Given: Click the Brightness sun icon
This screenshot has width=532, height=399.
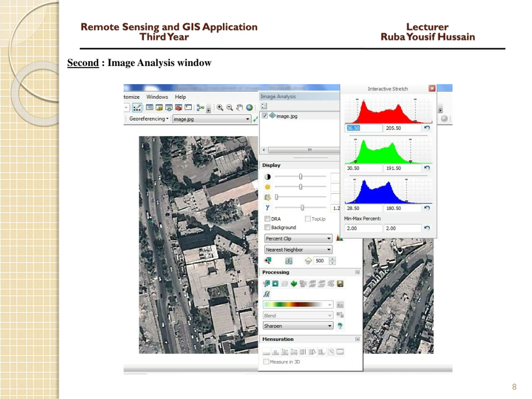Looking at the screenshot, I should pos(268,187).
